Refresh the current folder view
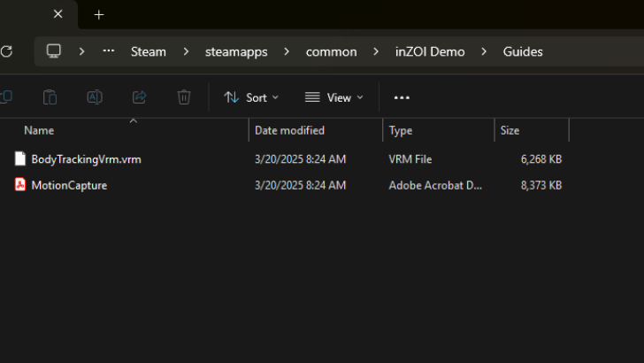The height and width of the screenshot is (363, 644). pos(6,51)
